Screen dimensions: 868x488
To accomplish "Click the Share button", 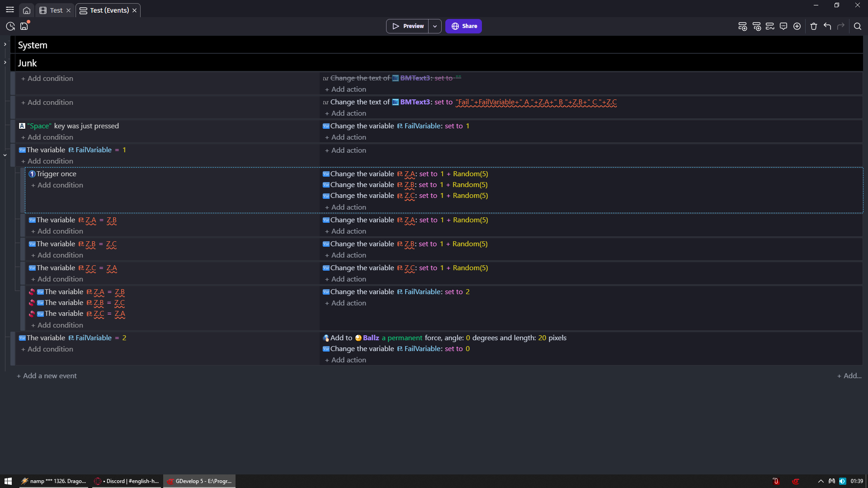I will point(463,26).
